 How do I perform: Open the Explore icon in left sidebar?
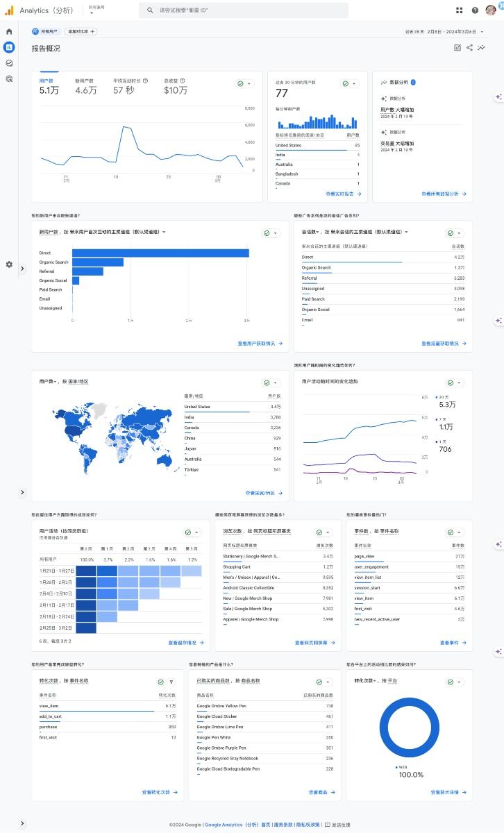tap(9, 63)
